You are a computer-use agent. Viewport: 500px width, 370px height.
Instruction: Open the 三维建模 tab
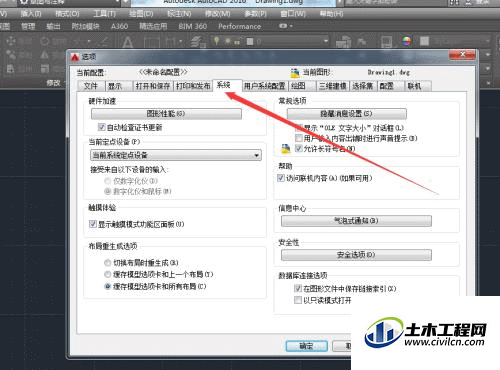click(333, 86)
